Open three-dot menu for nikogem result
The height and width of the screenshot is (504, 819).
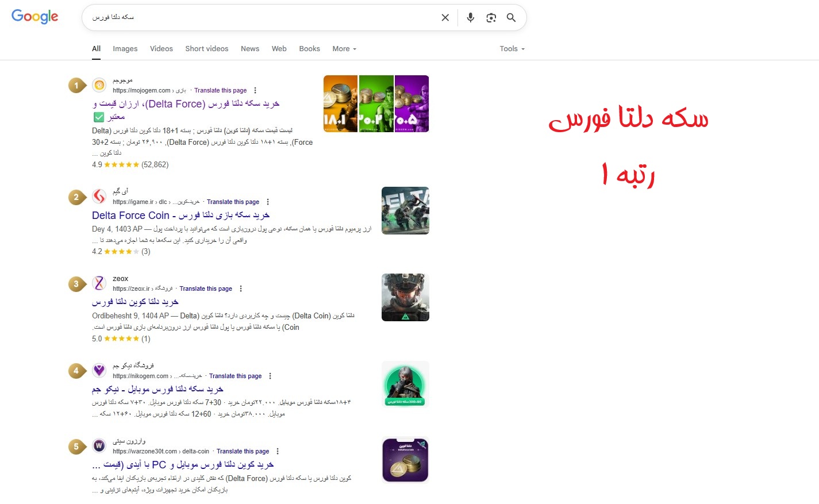tap(270, 376)
